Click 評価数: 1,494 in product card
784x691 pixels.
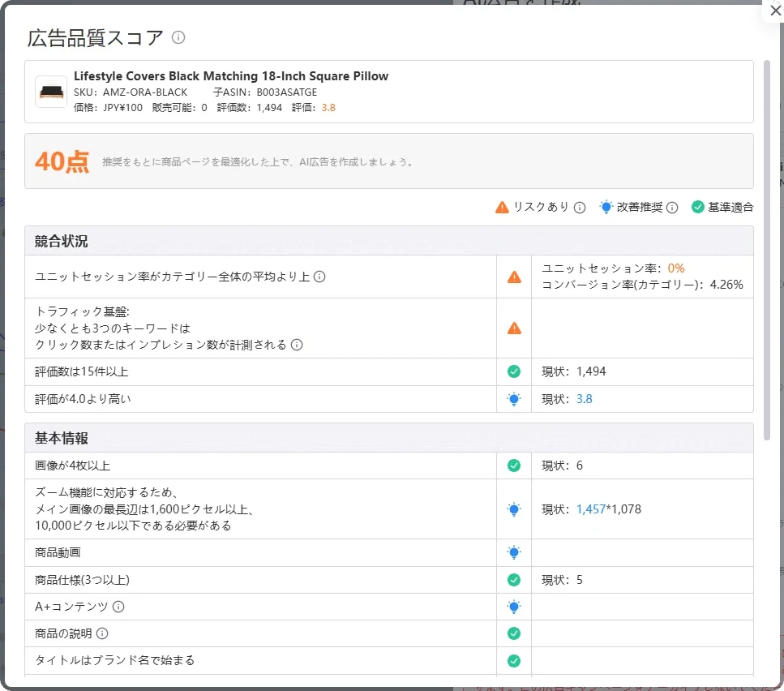click(250, 108)
